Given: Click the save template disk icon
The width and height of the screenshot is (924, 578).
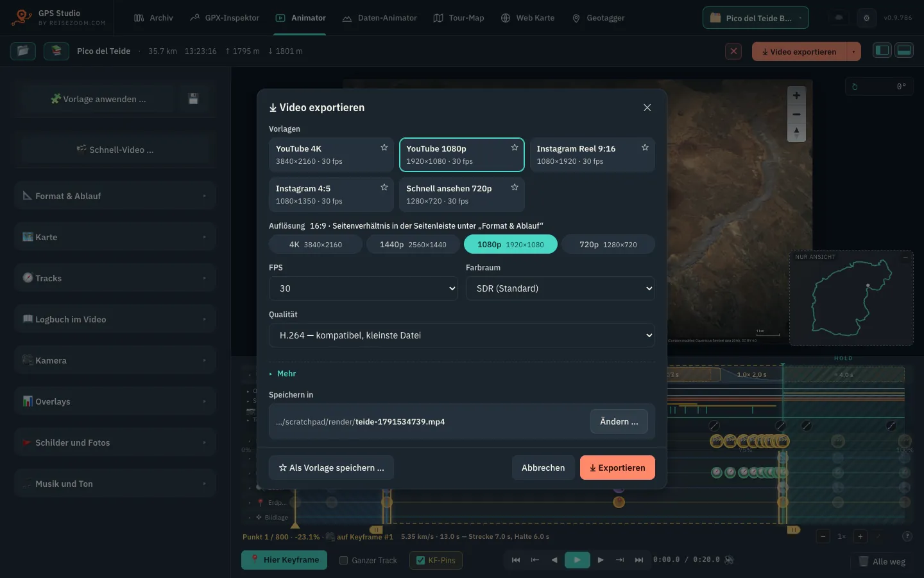Looking at the screenshot, I should point(193,99).
